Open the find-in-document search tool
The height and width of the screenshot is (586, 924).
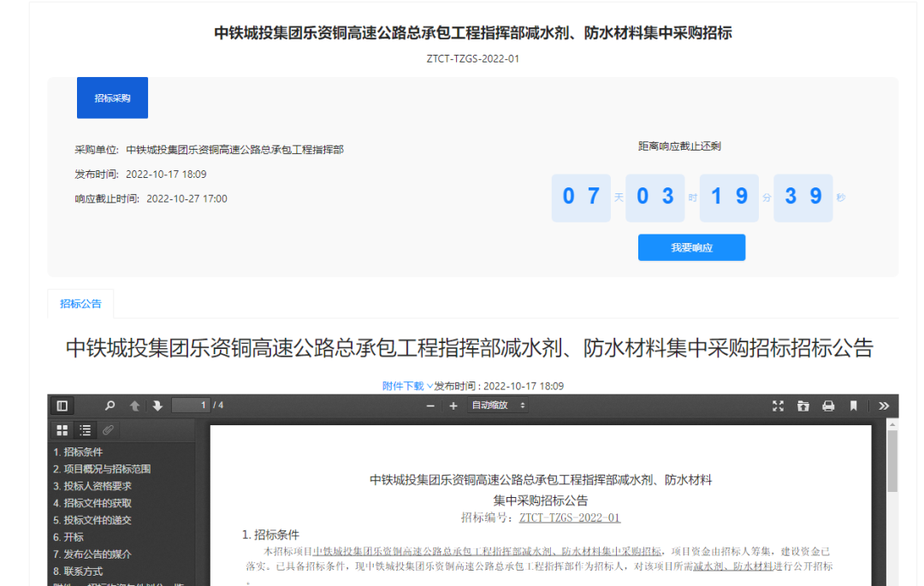pyautogui.click(x=110, y=405)
